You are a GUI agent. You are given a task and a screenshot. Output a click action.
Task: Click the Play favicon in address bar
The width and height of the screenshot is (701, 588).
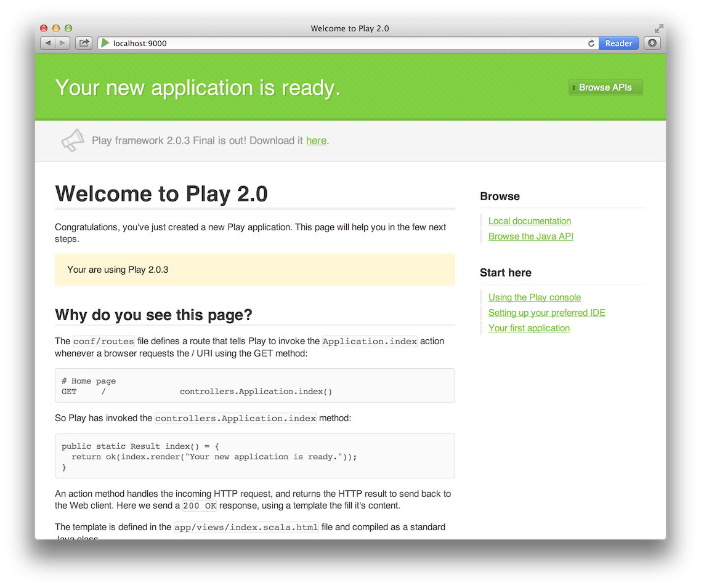105,43
